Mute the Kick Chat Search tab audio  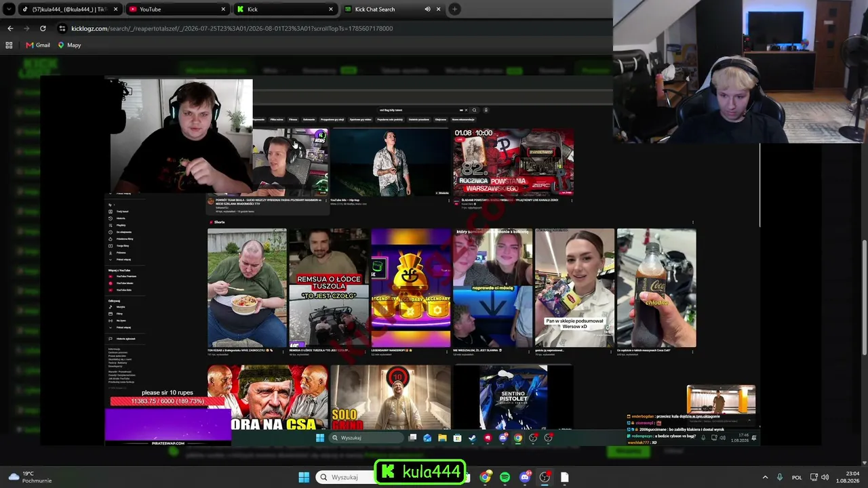[x=427, y=9]
